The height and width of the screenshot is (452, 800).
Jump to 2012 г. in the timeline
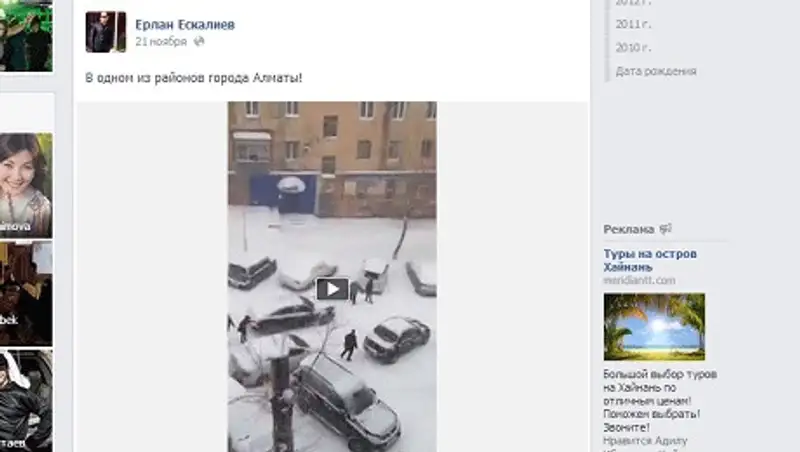(633, 3)
